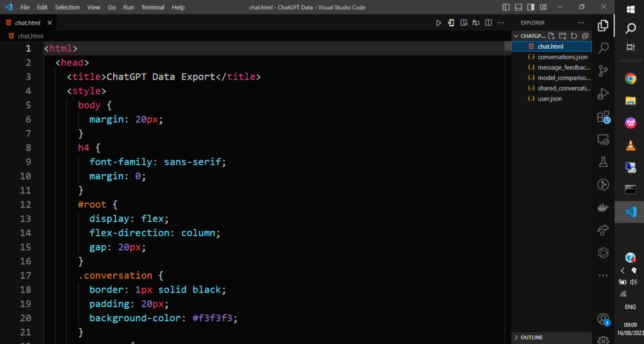Click the compare arrows editor toolbar icon
Image resolution: width=644 pixels, height=344 pixels.
coord(476,23)
